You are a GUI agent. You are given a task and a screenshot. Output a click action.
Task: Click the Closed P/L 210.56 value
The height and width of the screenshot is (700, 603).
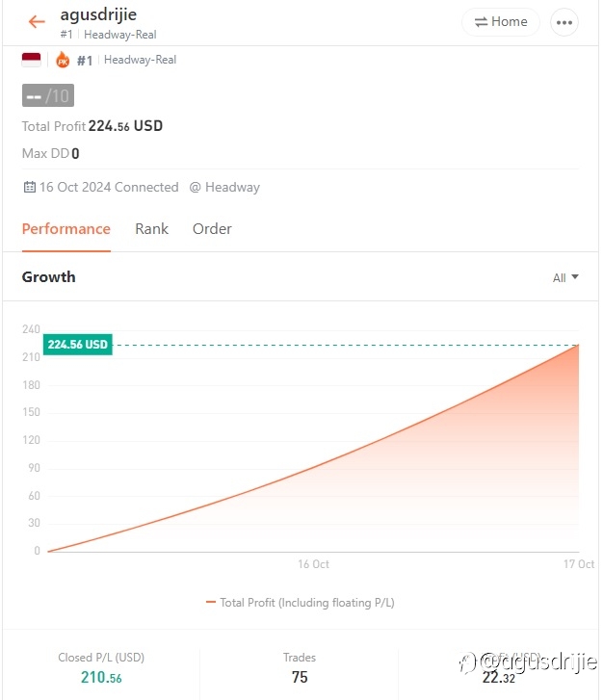pos(101,677)
